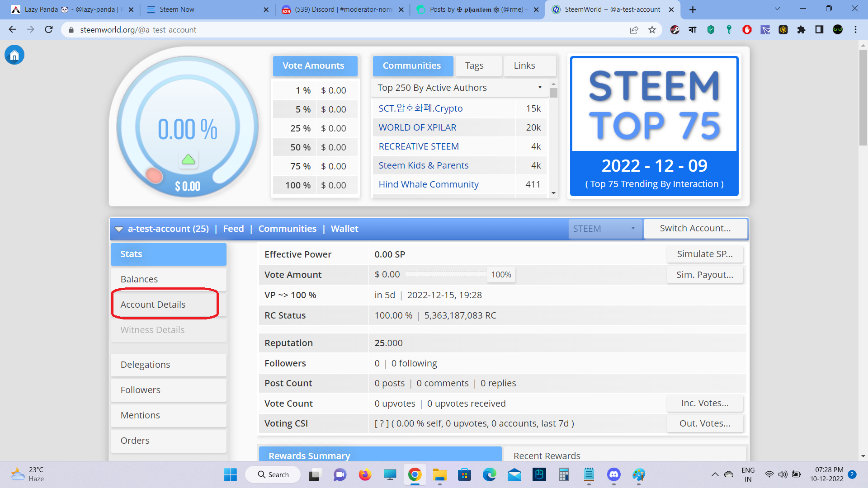Open browser side panel icon
Image resolution: width=868 pixels, height=488 pixels.
(819, 30)
